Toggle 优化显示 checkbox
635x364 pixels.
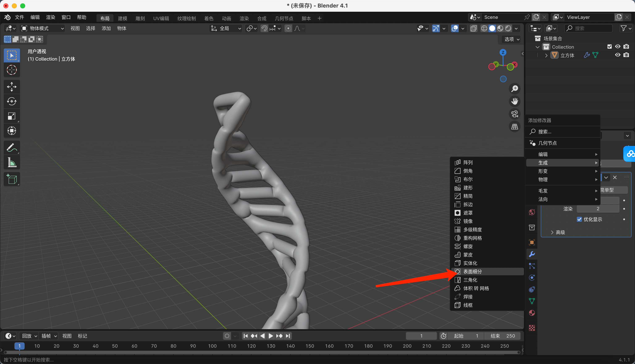point(579,219)
